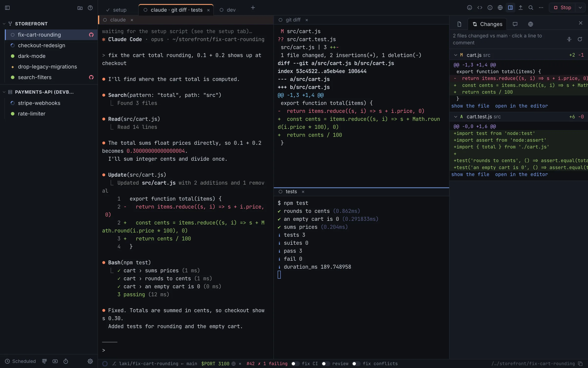Open the comments speech-bubble panel tab
The image size is (588, 368).
[515, 24]
